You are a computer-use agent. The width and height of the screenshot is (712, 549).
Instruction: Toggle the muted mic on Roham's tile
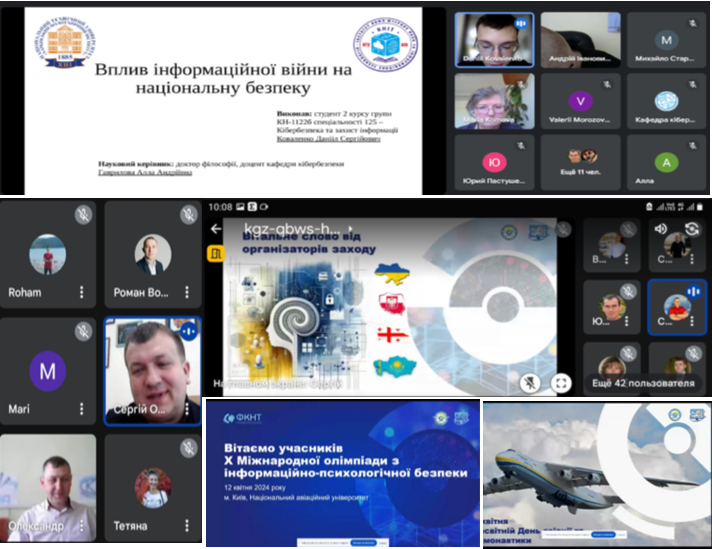[84, 214]
